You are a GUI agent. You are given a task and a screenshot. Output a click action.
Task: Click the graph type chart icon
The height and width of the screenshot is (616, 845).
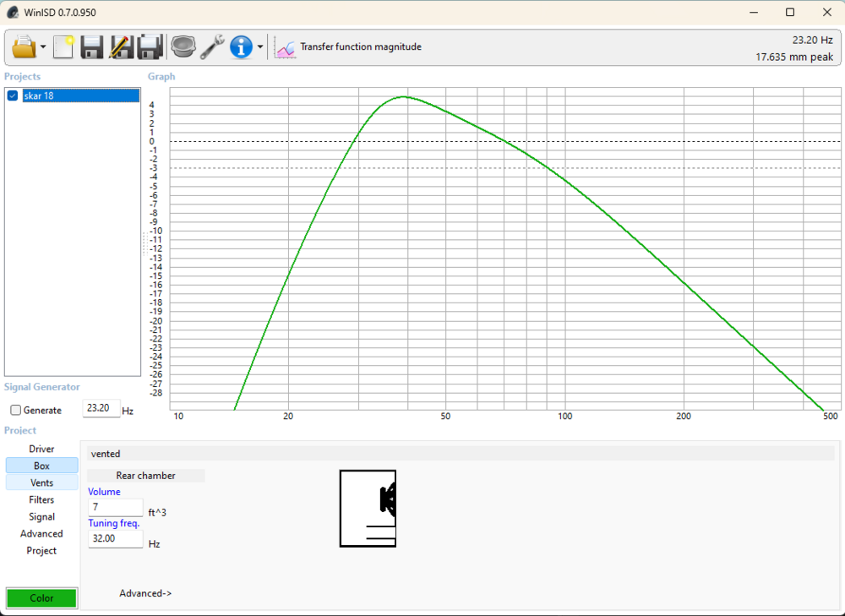point(285,47)
